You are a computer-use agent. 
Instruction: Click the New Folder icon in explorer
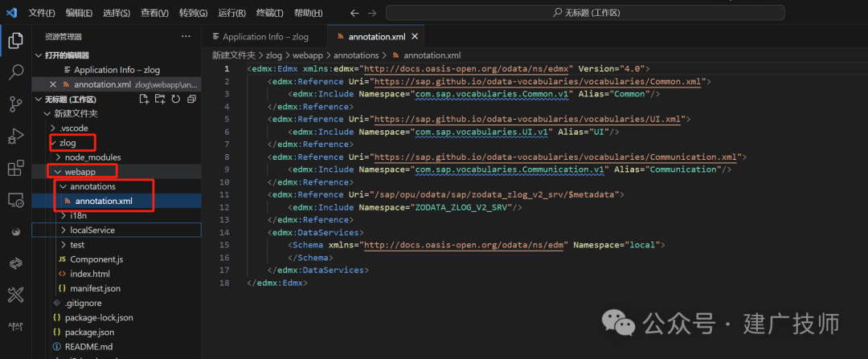click(x=160, y=99)
